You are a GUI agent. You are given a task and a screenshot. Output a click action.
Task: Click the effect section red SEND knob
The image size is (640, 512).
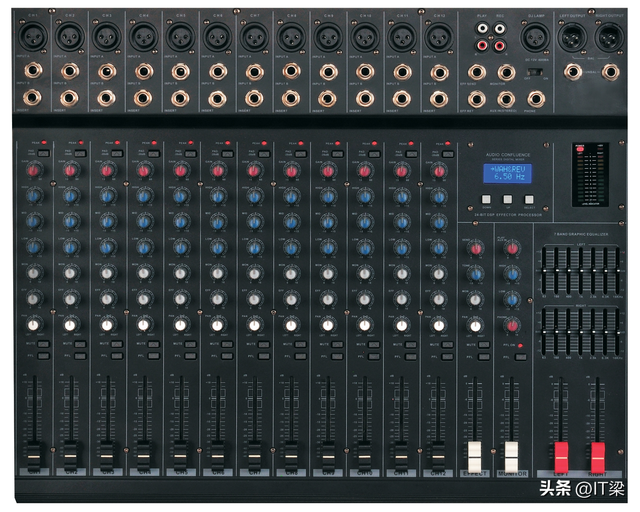coord(476,248)
